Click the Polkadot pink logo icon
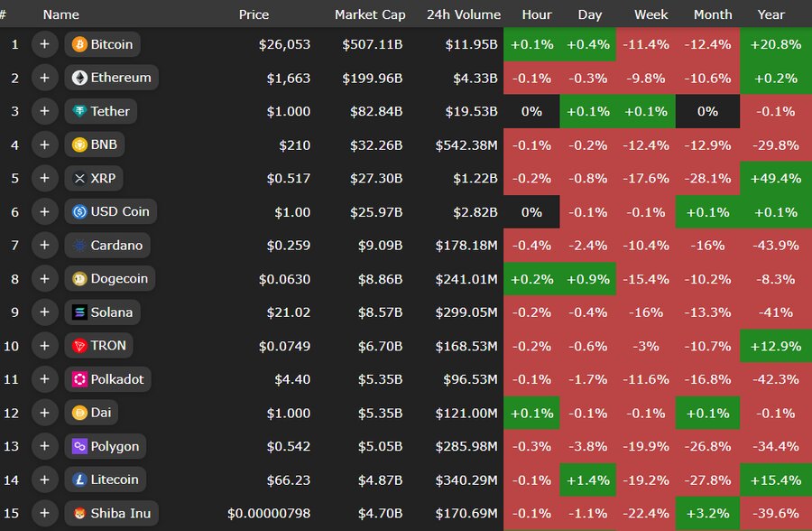812x531 pixels. click(x=79, y=379)
